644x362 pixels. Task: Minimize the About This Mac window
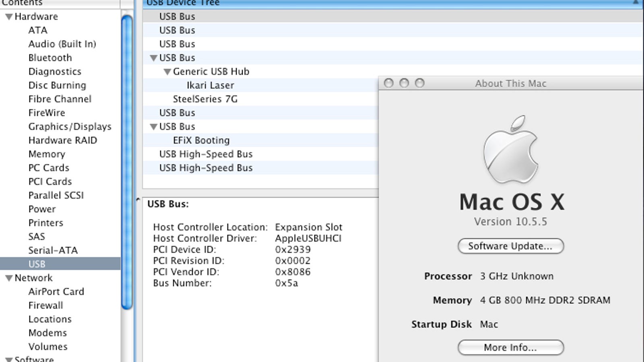pyautogui.click(x=404, y=83)
